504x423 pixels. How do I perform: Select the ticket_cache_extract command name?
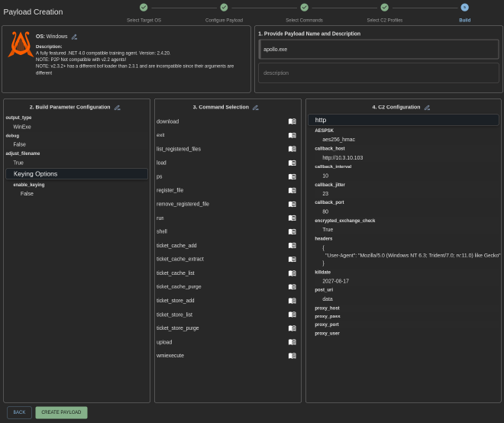pyautogui.click(x=180, y=259)
